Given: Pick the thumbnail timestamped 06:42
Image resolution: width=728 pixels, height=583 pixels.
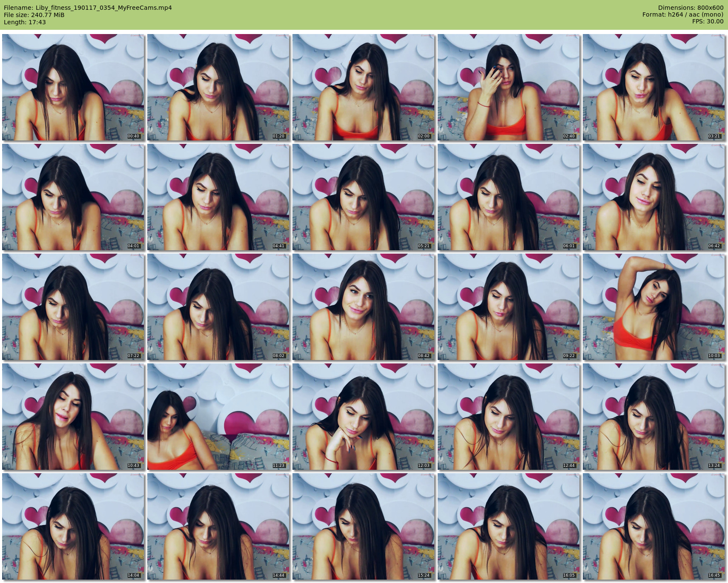Looking at the screenshot, I should coord(654,197).
